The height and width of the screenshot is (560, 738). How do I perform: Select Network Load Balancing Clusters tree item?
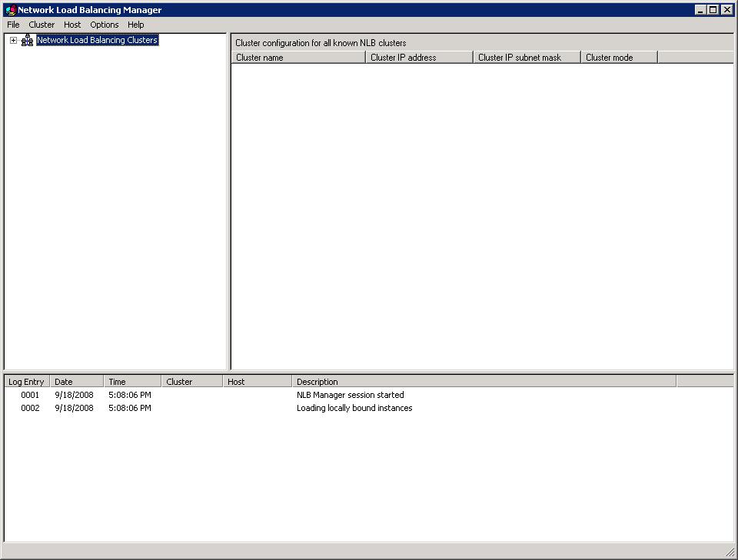(97, 40)
